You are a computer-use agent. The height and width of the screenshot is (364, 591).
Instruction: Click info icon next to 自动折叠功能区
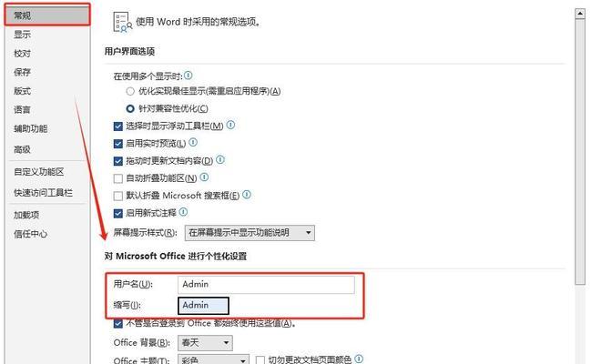pyautogui.click(x=204, y=177)
